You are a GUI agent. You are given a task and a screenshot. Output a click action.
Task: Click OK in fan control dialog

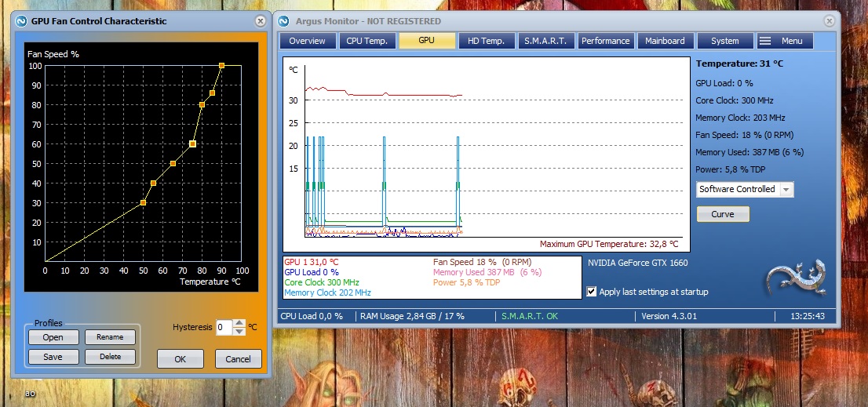[x=180, y=359]
